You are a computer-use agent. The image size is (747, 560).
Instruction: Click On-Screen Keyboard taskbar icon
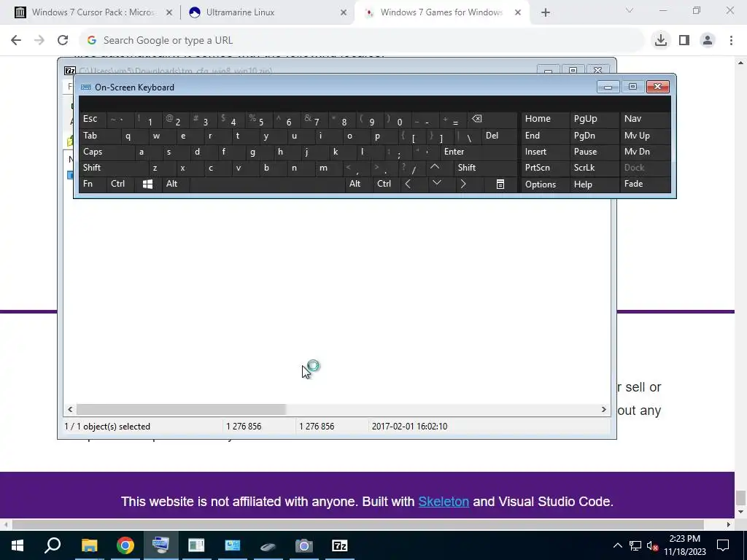[161, 545]
